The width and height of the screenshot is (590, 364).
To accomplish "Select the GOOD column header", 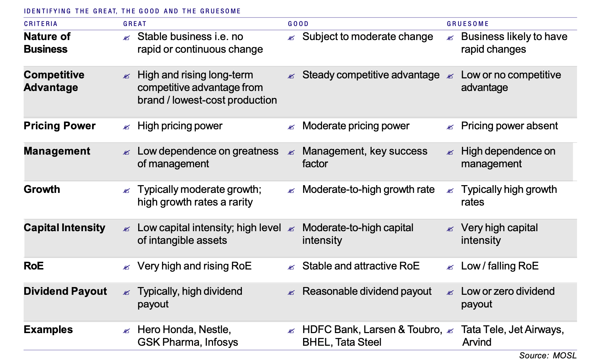I will tap(298, 24).
